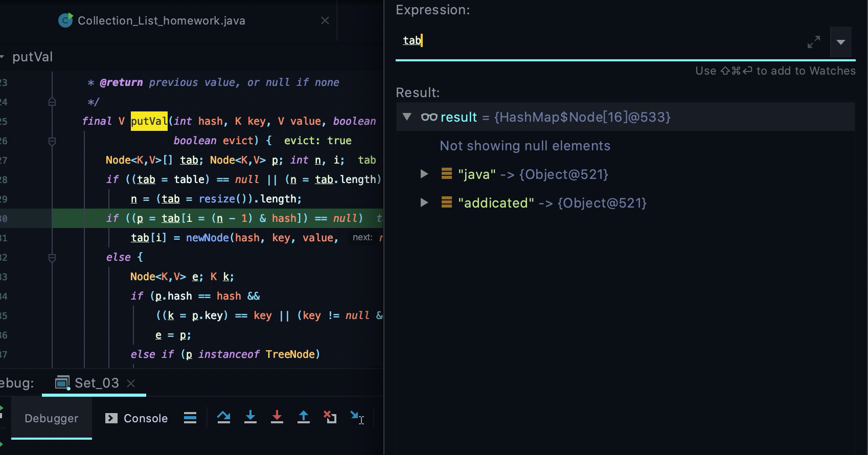Screen dimensions: 868x455
Task: Click the "evict: true" inline hint
Action: (x=318, y=141)
